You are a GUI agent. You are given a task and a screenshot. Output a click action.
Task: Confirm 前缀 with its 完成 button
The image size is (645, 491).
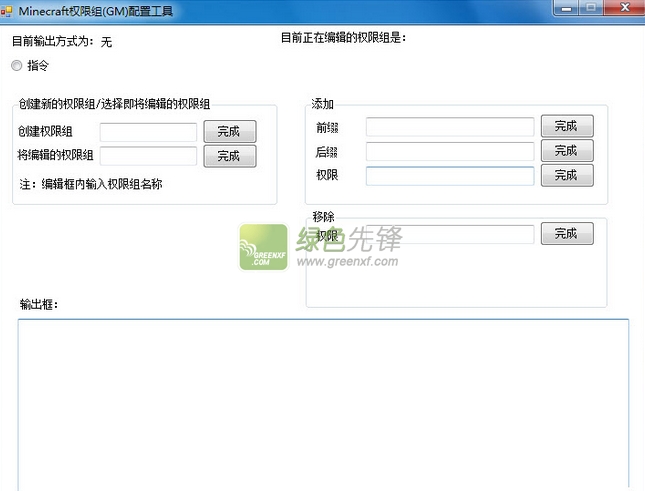tap(567, 126)
